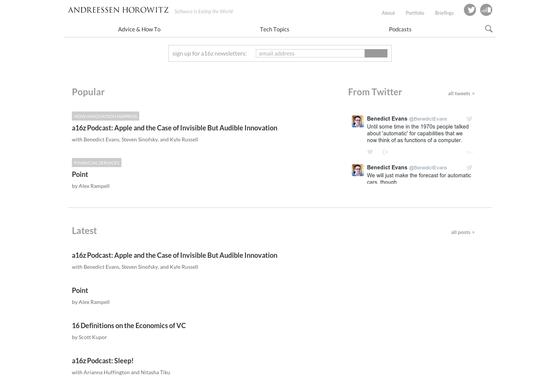This screenshot has height=392, width=560.
Task: Open the Point article by Alex Rampell
Action: (80, 174)
